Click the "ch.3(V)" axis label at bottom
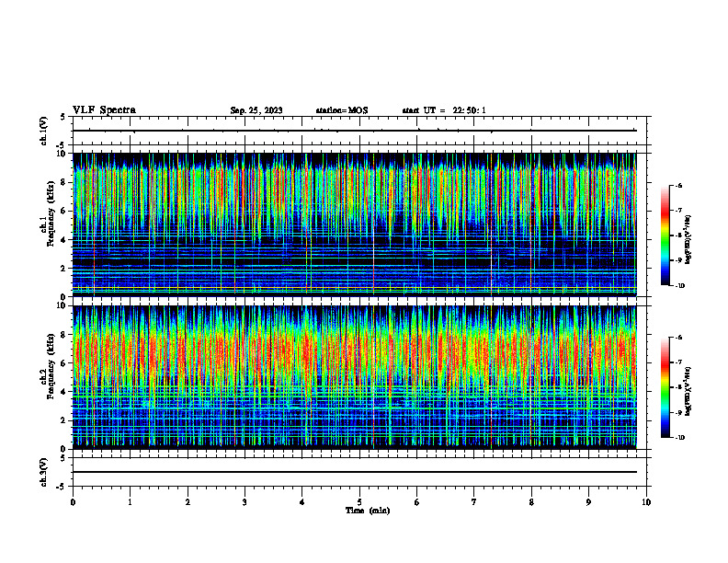Screen dimensions: 728x563 43,472
